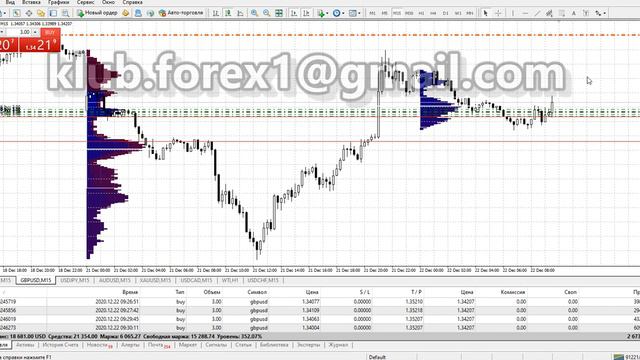Image resolution: width=640 pixels, height=360 pixels.
Task: Click the Новый ордер button
Action: pos(98,13)
